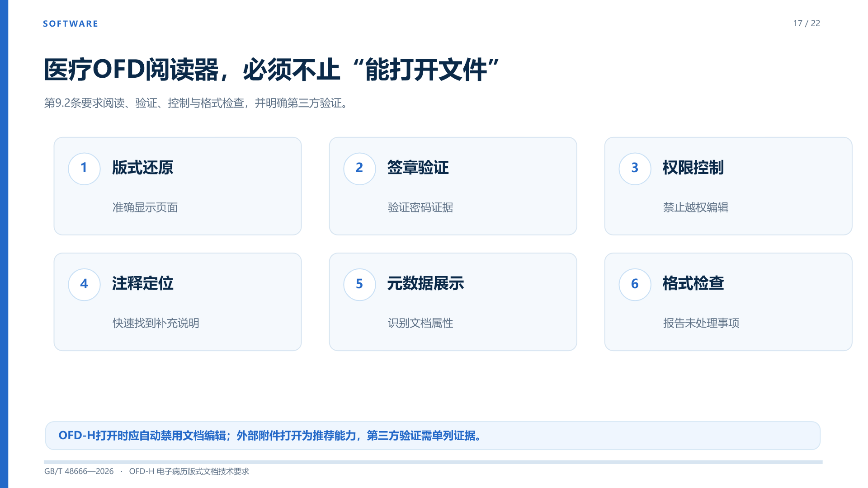Select the 签章验证 card heading
Screen dimensions: 868x488
[418, 168]
